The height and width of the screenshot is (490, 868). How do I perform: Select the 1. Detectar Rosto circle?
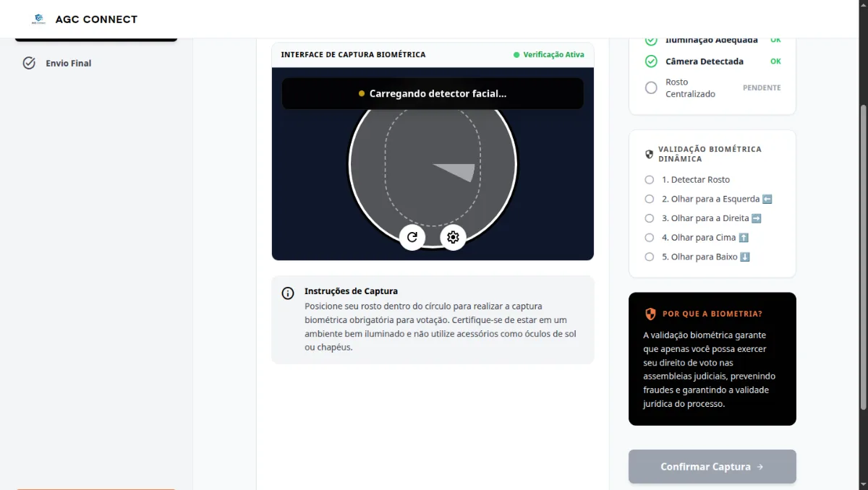coord(650,179)
